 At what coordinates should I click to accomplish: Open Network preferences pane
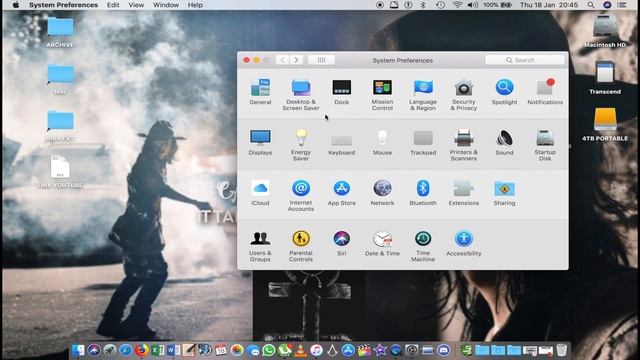[382, 193]
